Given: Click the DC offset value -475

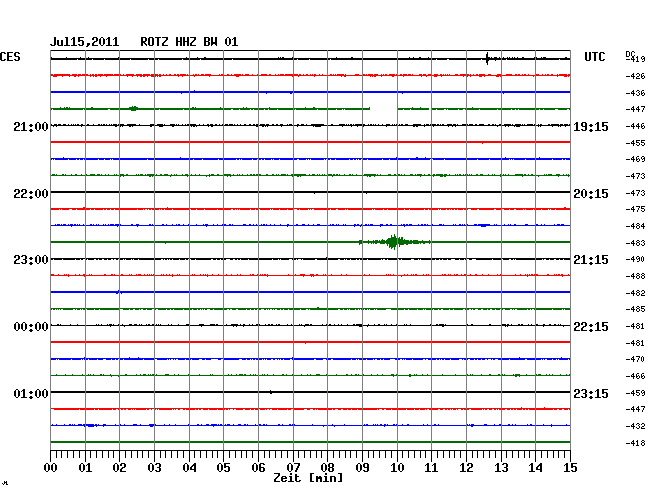Looking at the screenshot, I should [635, 209].
